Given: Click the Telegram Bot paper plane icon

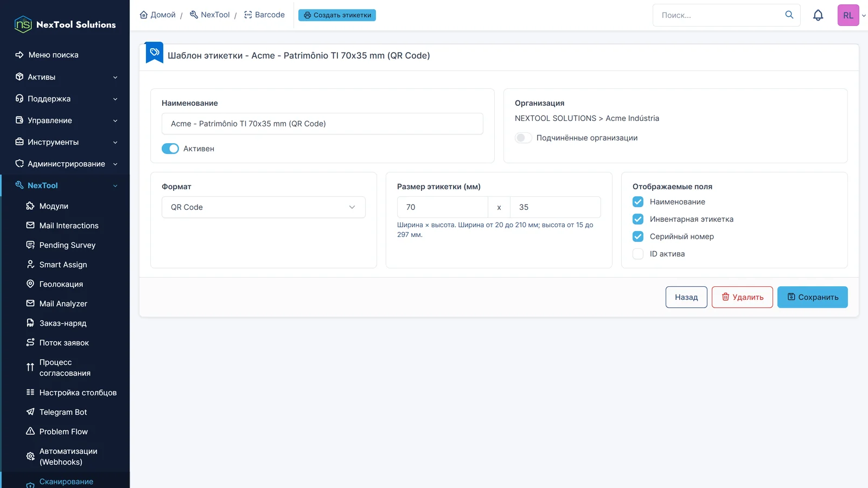Looking at the screenshot, I should tap(30, 412).
